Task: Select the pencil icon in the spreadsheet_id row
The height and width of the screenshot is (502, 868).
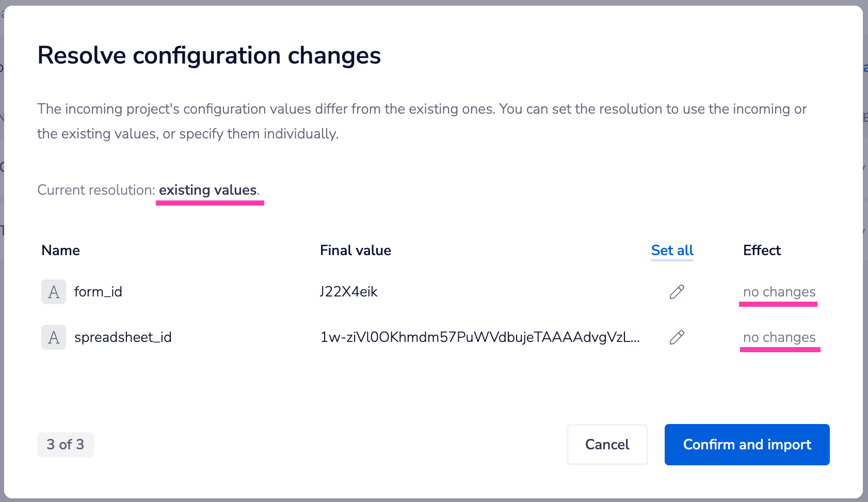Action: (677, 337)
